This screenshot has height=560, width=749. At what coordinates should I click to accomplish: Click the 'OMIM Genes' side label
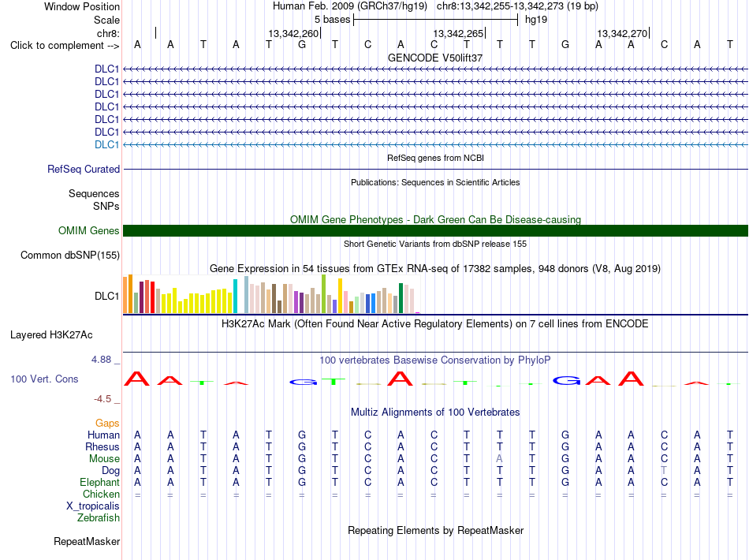tap(88, 231)
